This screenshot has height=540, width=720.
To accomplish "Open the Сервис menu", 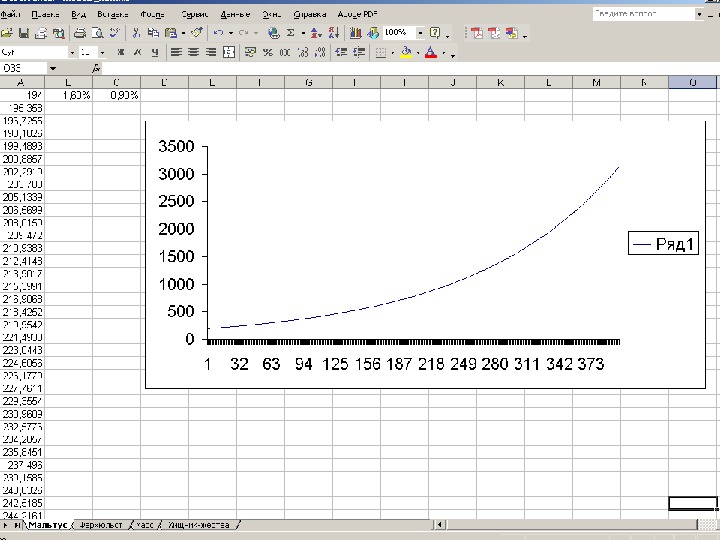I will [x=195, y=15].
